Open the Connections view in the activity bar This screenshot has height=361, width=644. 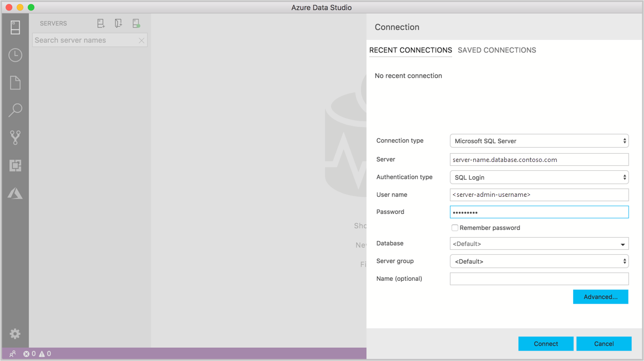pyautogui.click(x=15, y=27)
